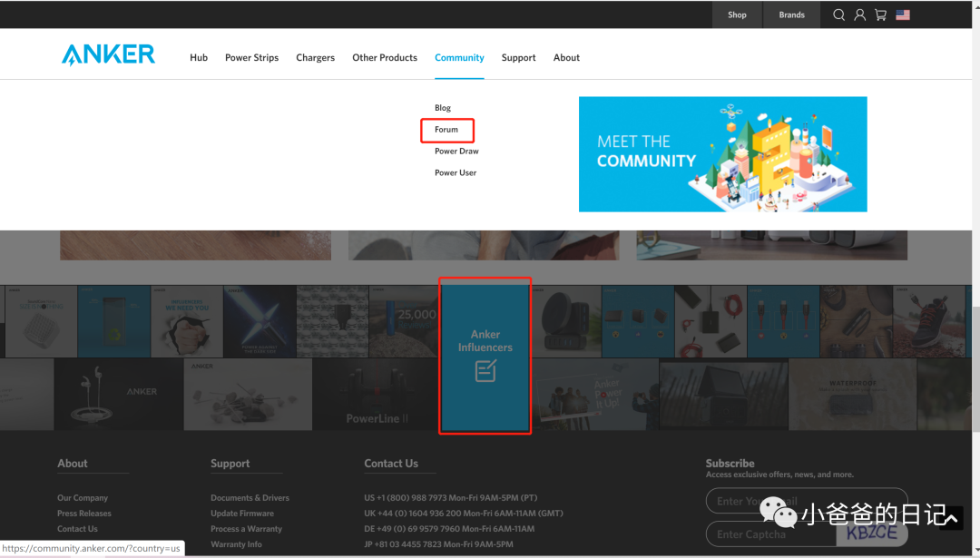Viewport: 980px width, 558px height.
Task: Open the Power User link
Action: coord(456,172)
